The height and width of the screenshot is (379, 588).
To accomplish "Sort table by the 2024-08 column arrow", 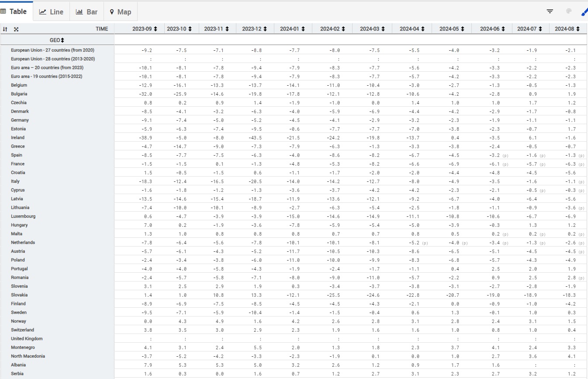I will point(579,29).
